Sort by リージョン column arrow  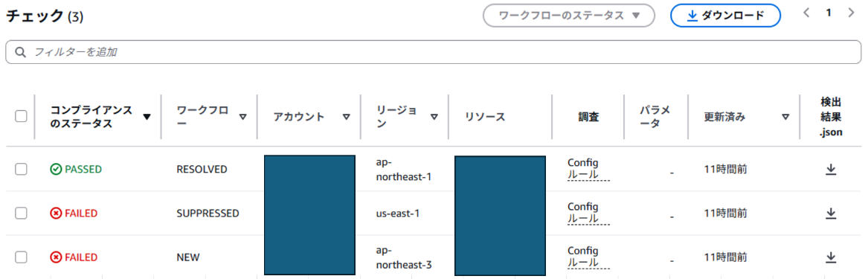point(434,117)
